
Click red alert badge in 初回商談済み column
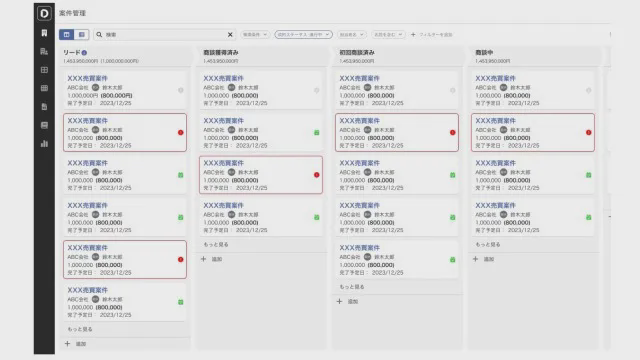click(x=452, y=133)
